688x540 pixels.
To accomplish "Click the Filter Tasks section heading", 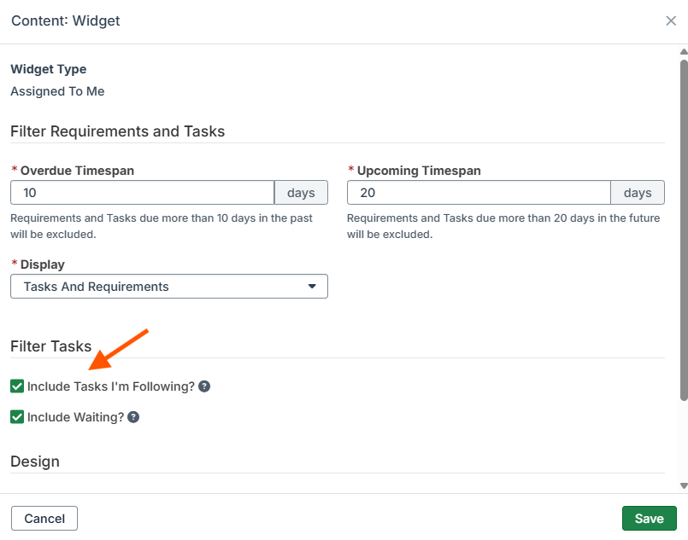I will coord(51,346).
